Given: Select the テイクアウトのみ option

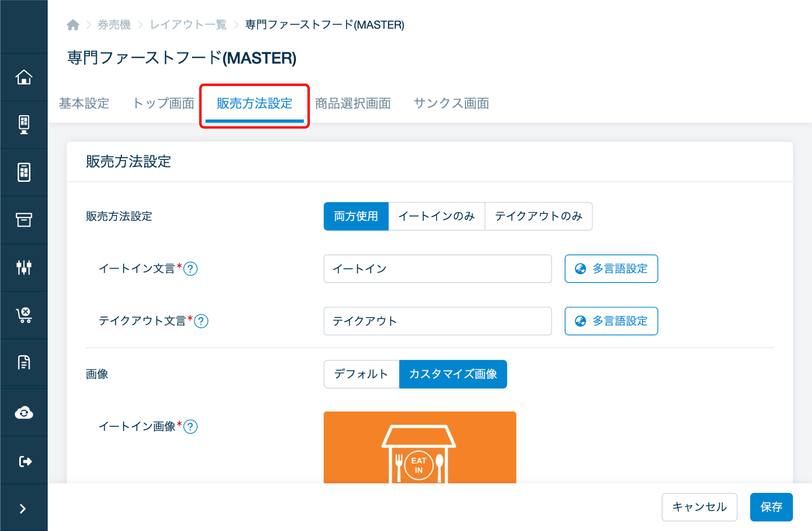Looking at the screenshot, I should (539, 216).
